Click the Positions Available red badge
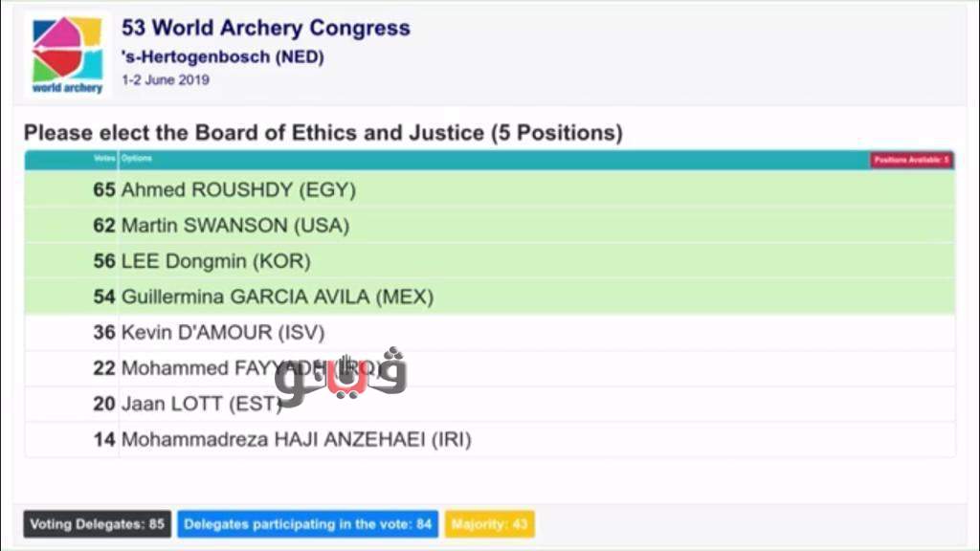Viewport: 980px width, 551px height. click(x=911, y=160)
